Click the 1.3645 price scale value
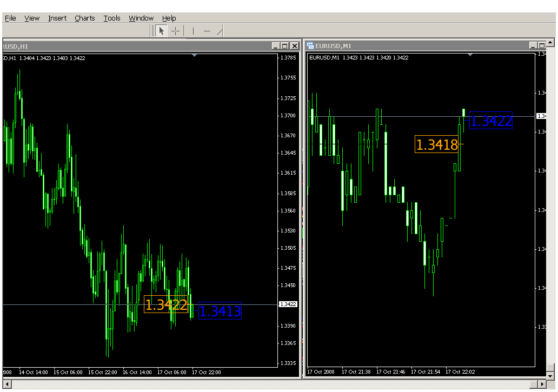558x392 pixels. point(288,153)
